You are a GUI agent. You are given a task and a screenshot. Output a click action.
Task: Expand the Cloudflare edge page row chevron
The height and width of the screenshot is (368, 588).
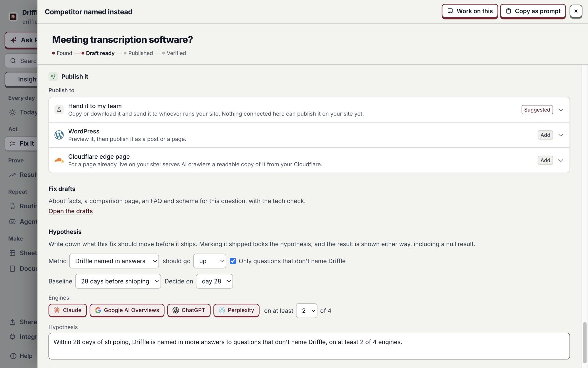click(561, 160)
